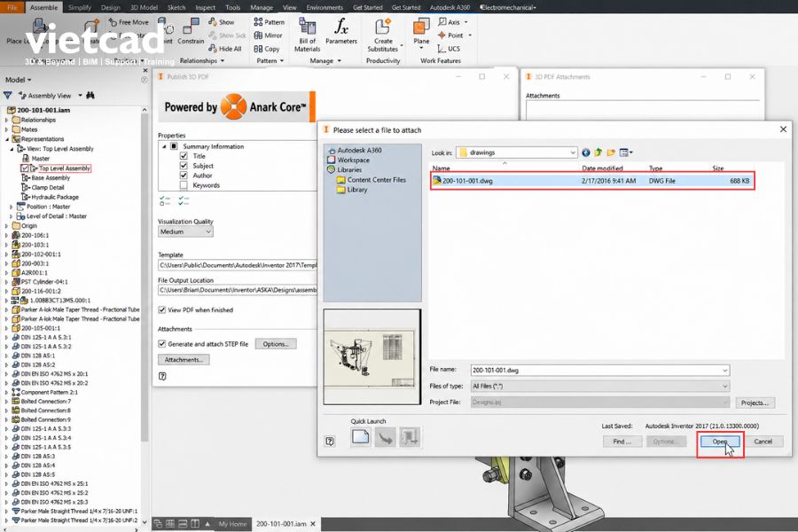Select the 200-101-001.dwg file

coord(592,181)
